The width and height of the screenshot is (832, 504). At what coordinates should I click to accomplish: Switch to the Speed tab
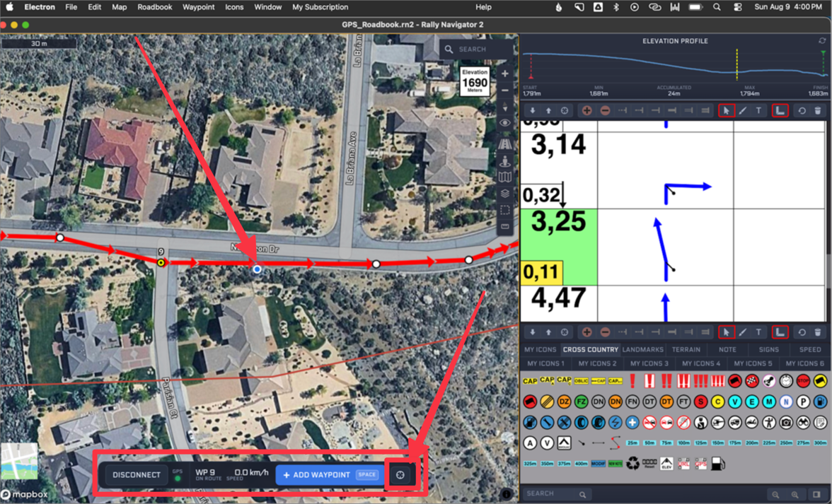coord(809,350)
